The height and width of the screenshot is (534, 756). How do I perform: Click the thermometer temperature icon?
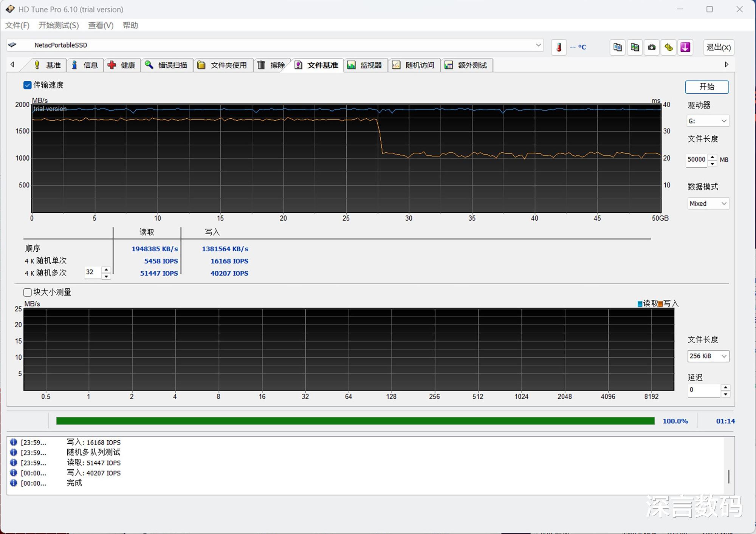pos(559,47)
